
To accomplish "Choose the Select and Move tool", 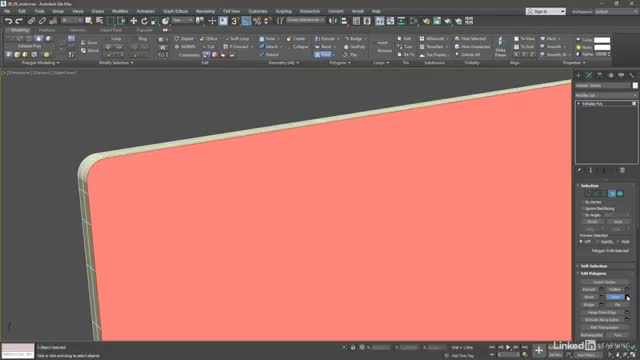I will pos(133,21).
